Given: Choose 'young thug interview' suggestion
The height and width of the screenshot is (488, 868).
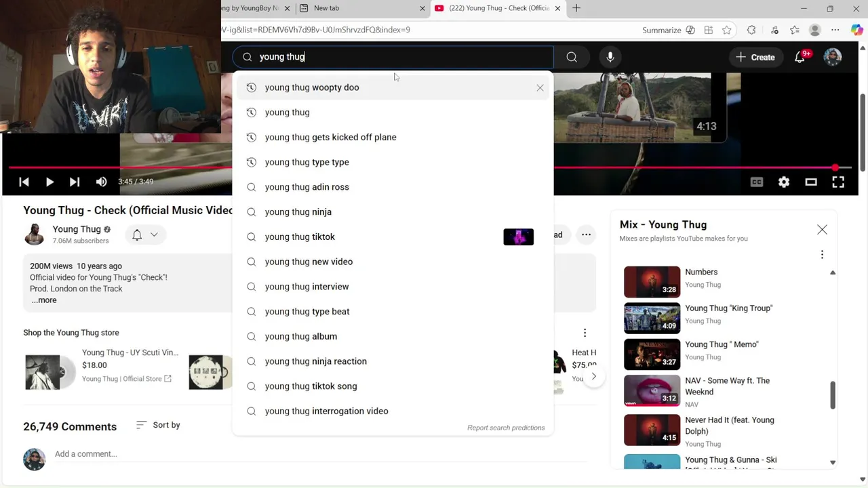Looking at the screenshot, I should point(393,287).
